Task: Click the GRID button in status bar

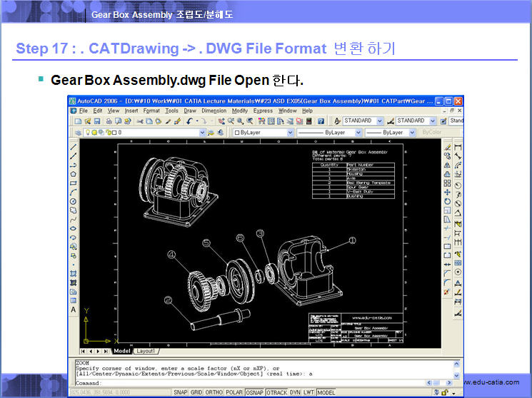Action: [x=196, y=393]
